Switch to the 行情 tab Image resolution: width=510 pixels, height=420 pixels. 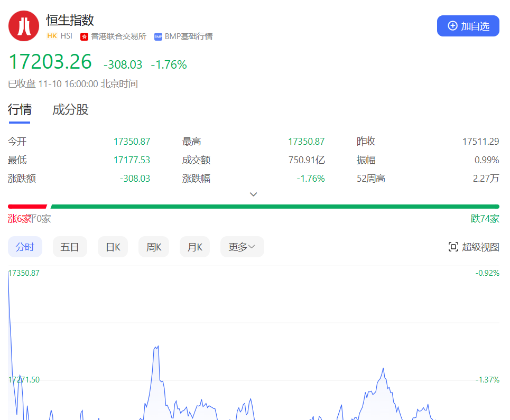(20, 110)
